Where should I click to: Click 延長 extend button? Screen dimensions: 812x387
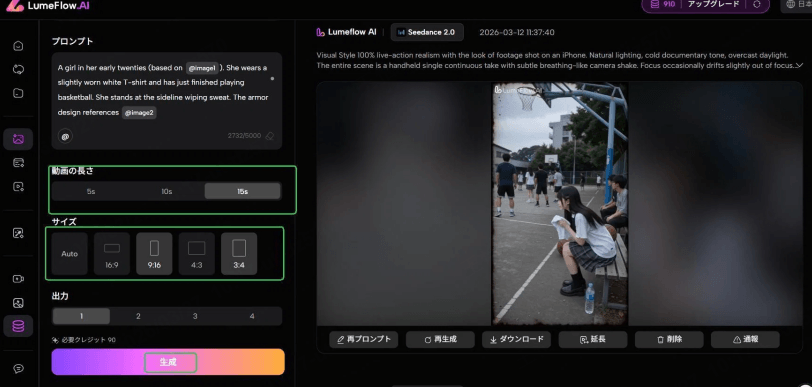tap(593, 339)
